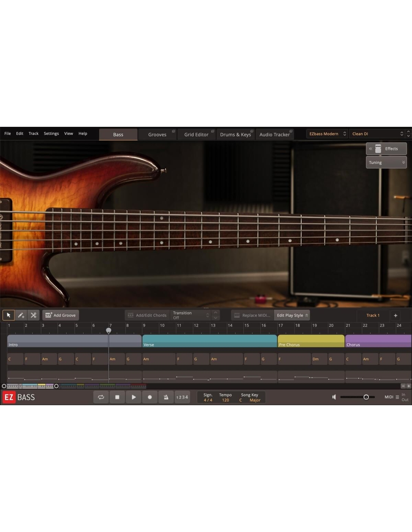The height and width of the screenshot is (532, 412).
Task: Open the Settings menu
Action: 51,134
